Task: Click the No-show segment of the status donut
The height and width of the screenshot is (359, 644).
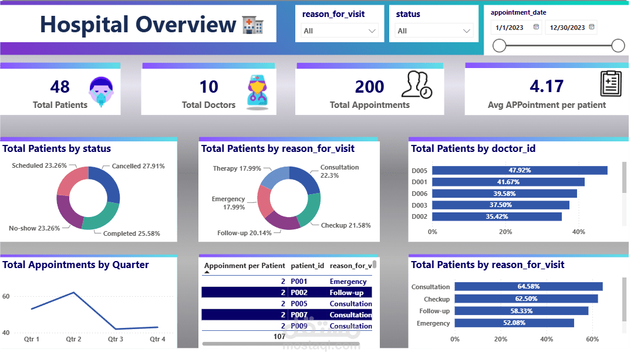Action: click(66, 213)
